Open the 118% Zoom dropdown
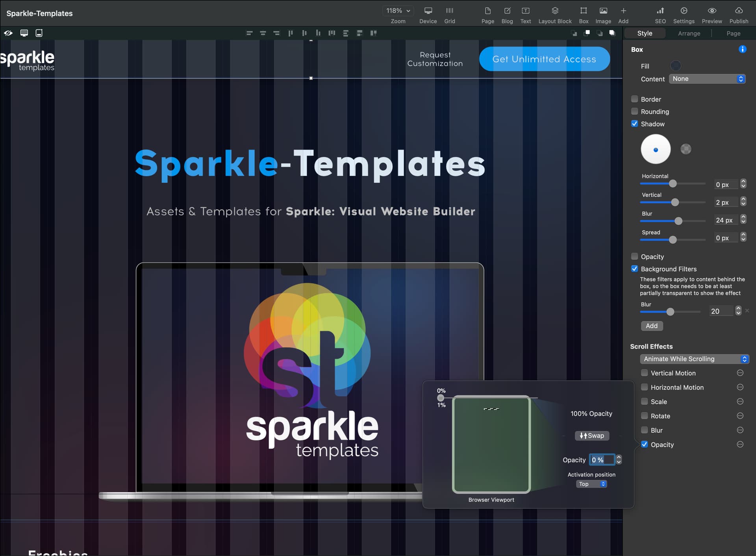The image size is (756, 556). (398, 11)
